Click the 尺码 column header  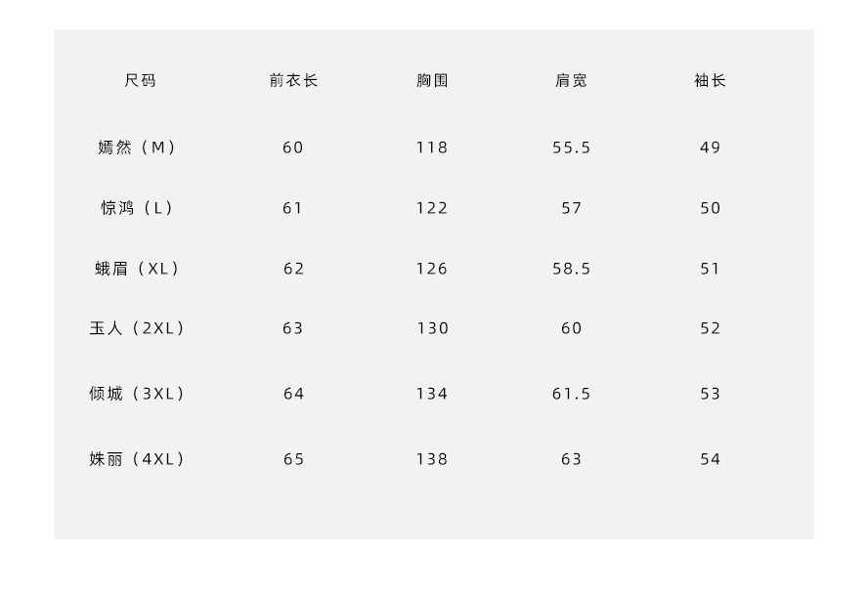tap(140, 81)
